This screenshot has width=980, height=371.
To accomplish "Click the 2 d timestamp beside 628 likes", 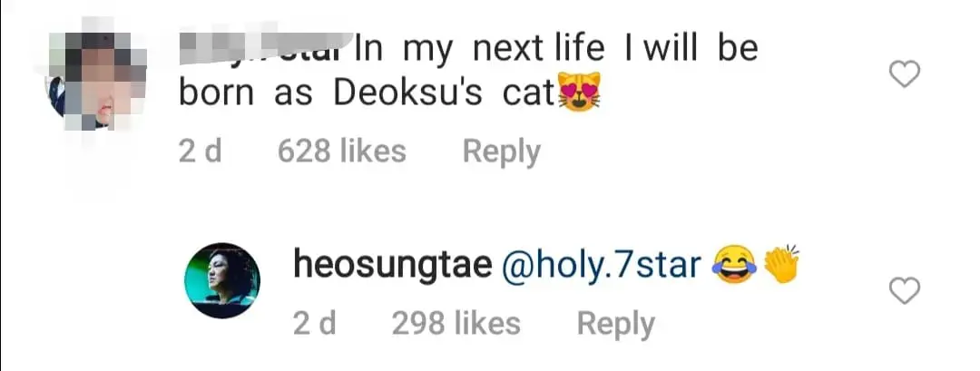I will (200, 151).
